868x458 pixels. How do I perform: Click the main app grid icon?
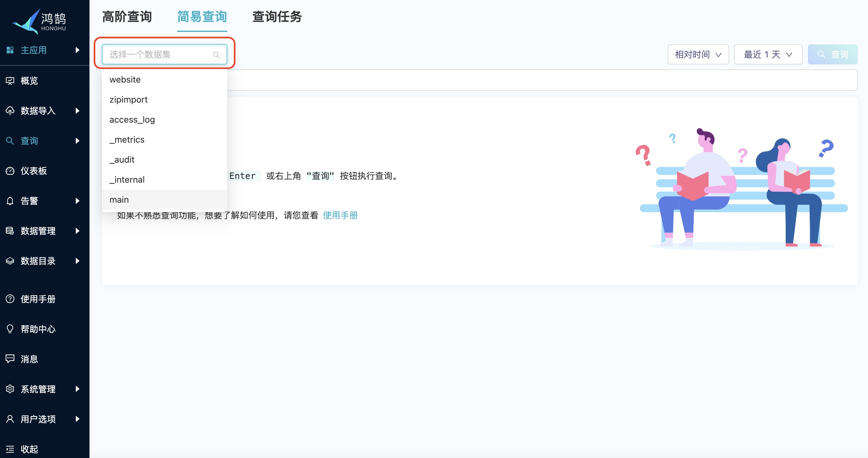[x=10, y=50]
